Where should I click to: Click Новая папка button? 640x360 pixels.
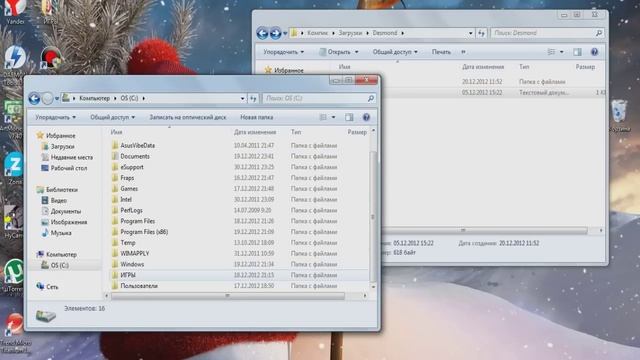[x=257, y=118]
